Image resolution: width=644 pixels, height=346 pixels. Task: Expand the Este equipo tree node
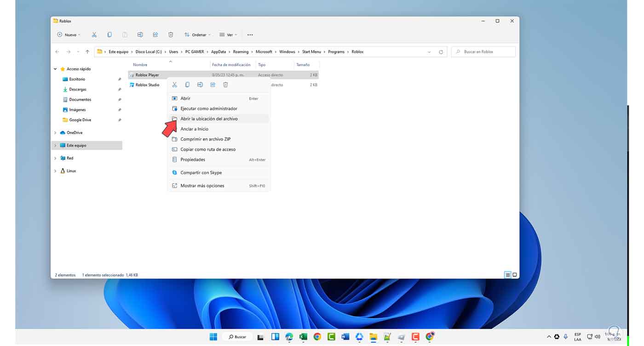[55, 146]
